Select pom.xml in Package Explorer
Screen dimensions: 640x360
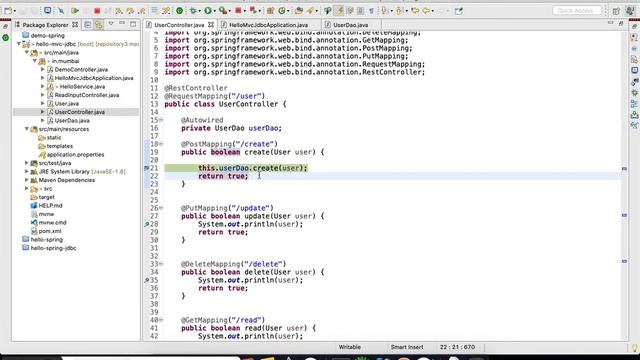(50, 231)
